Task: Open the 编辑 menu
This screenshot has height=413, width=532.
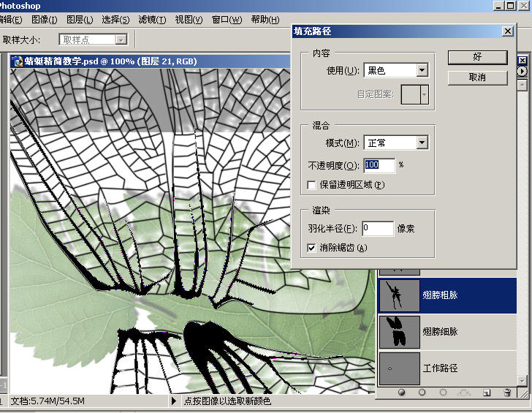Action: pyautogui.click(x=11, y=20)
